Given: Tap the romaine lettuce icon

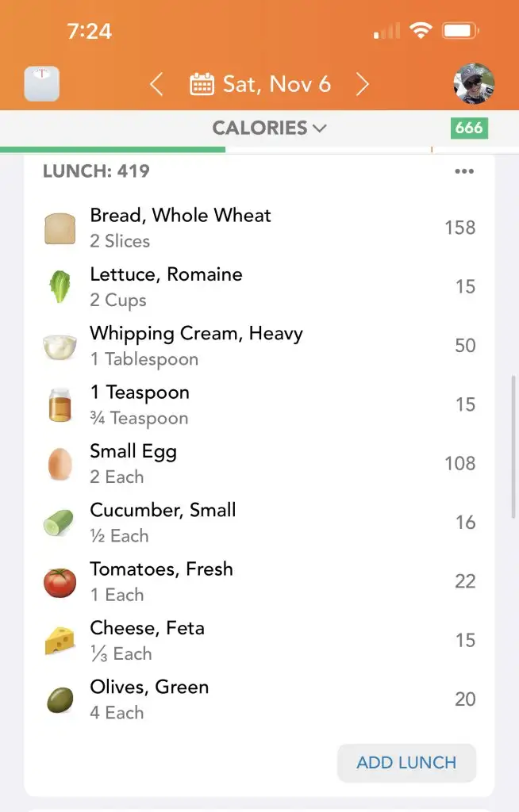Looking at the screenshot, I should pos(60,287).
